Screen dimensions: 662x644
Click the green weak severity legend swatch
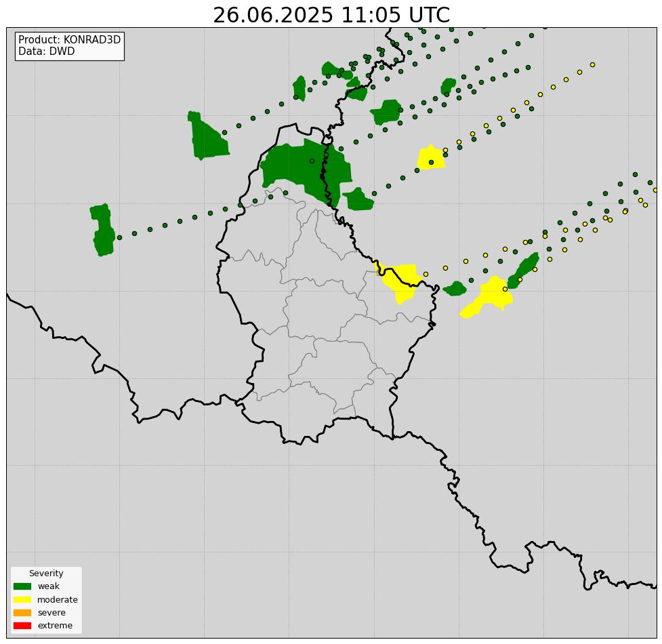point(22,586)
